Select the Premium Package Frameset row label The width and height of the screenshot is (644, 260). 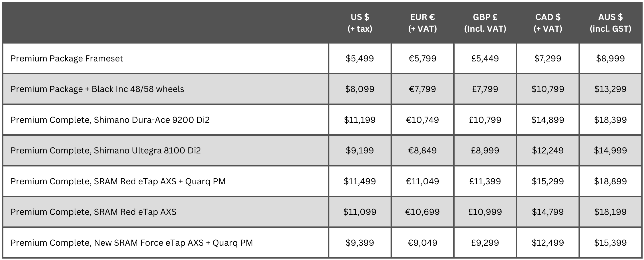point(67,59)
